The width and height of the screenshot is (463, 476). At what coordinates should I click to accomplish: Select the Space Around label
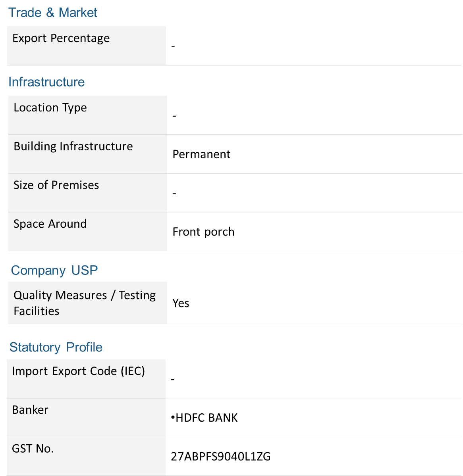pyautogui.click(x=50, y=224)
